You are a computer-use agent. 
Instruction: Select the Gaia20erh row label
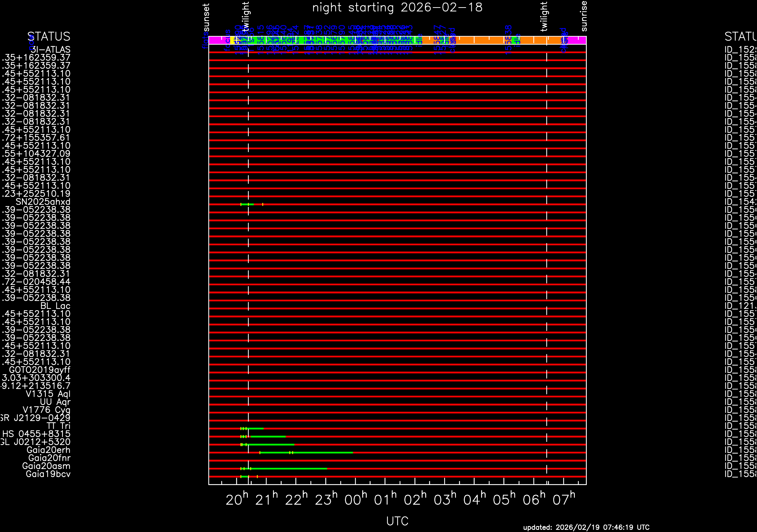click(48, 450)
